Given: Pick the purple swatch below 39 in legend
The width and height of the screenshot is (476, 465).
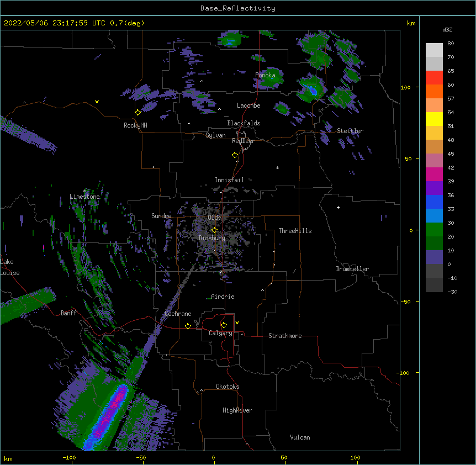Looking at the screenshot, I should [x=434, y=188].
